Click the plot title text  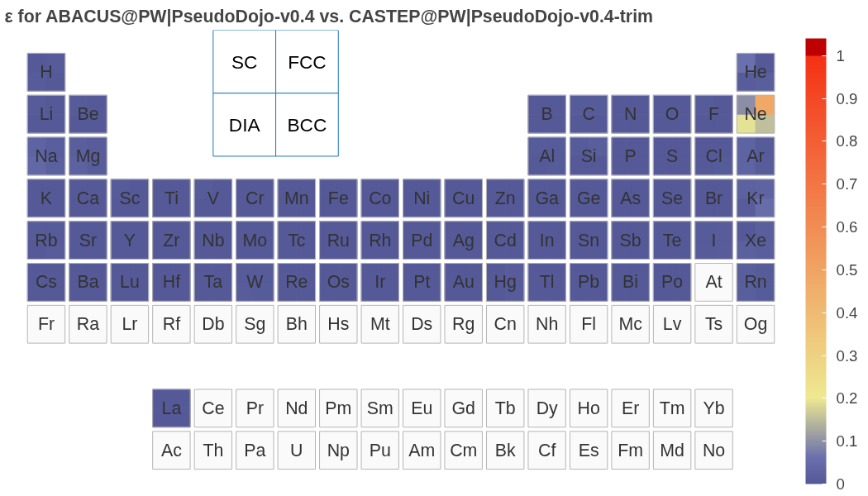[329, 16]
